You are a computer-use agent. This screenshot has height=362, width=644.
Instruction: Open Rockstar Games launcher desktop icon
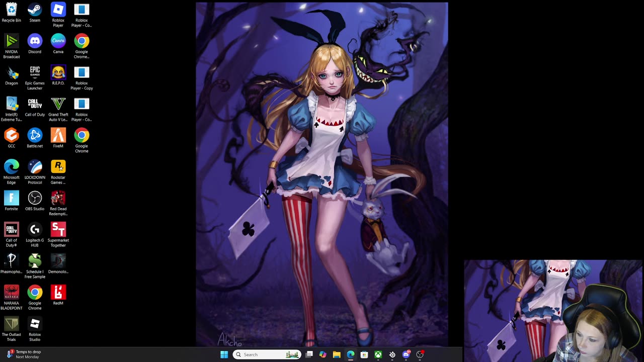pyautogui.click(x=58, y=172)
